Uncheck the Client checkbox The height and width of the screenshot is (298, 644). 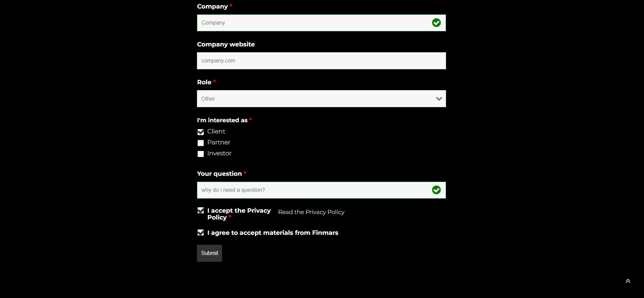(x=201, y=132)
